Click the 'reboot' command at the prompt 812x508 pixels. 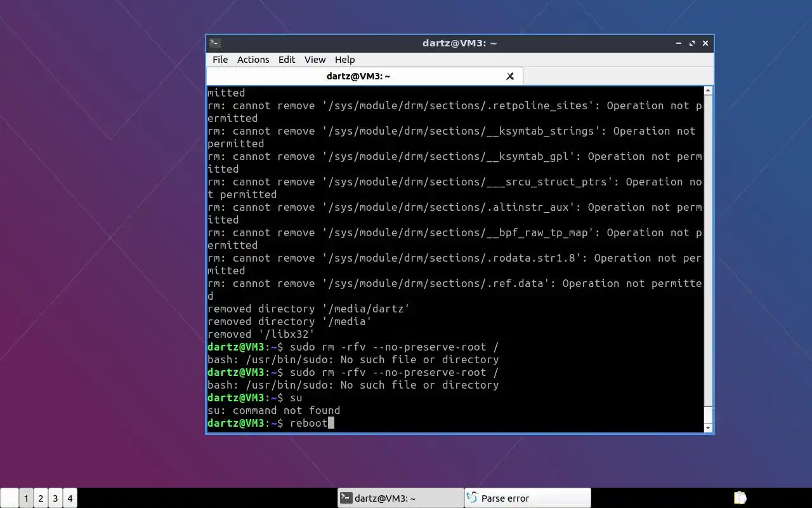[308, 423]
